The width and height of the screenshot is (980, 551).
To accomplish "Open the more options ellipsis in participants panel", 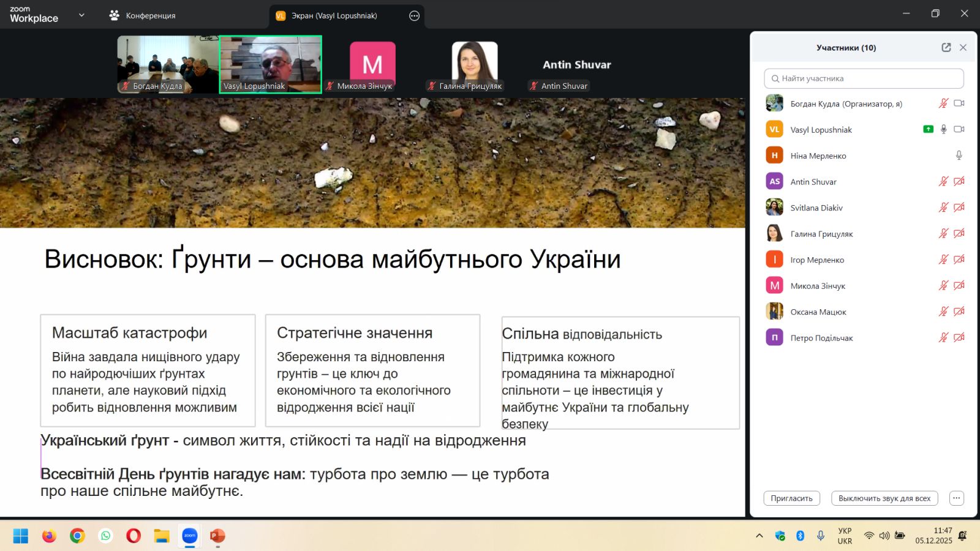I will pyautogui.click(x=956, y=498).
